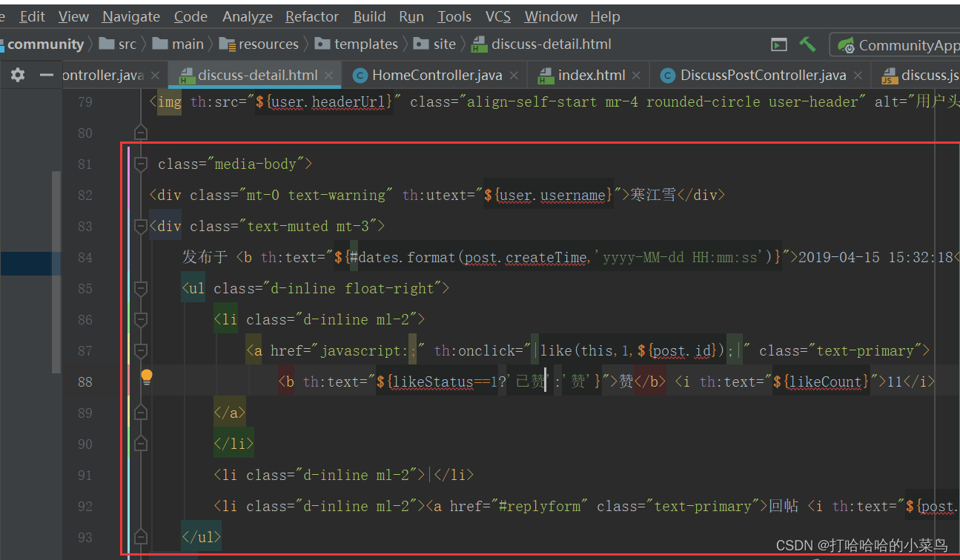
Task: Collapse the code fold at line 90
Action: (x=141, y=444)
